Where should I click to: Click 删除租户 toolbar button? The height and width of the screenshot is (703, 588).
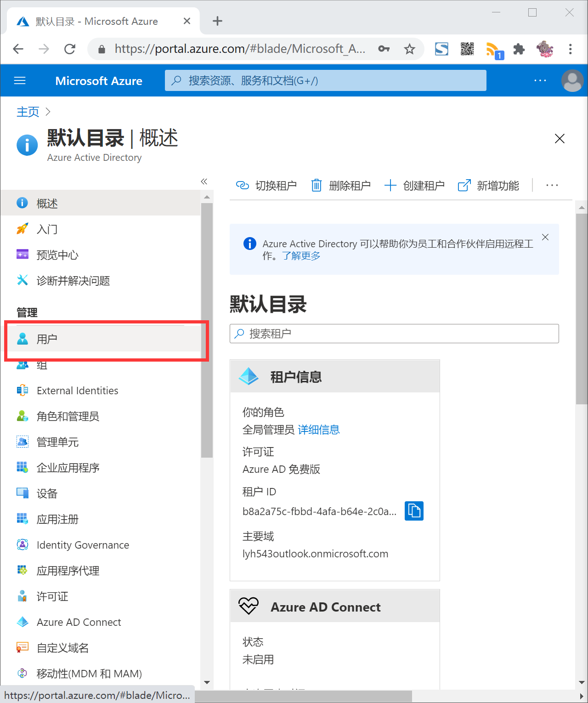point(341,186)
